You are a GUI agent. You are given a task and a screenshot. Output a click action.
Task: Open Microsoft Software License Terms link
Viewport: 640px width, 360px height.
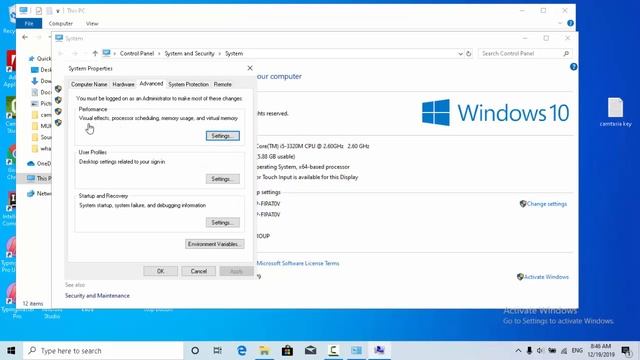pos(298,263)
